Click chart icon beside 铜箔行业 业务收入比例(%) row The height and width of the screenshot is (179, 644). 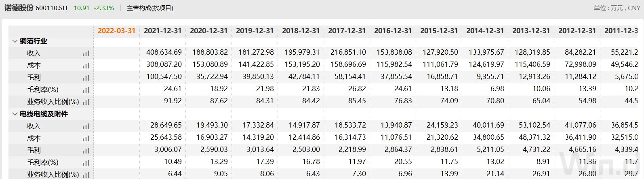click(86, 102)
